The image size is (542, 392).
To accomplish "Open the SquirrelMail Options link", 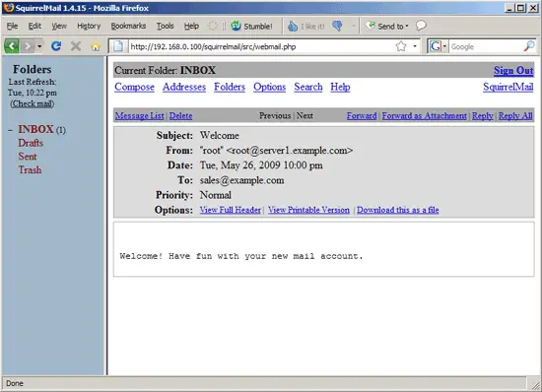I will 270,87.
